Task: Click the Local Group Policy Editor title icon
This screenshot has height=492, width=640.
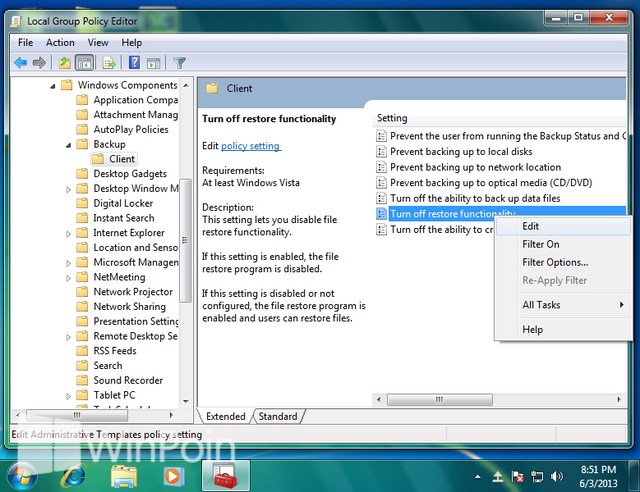Action: [x=16, y=21]
